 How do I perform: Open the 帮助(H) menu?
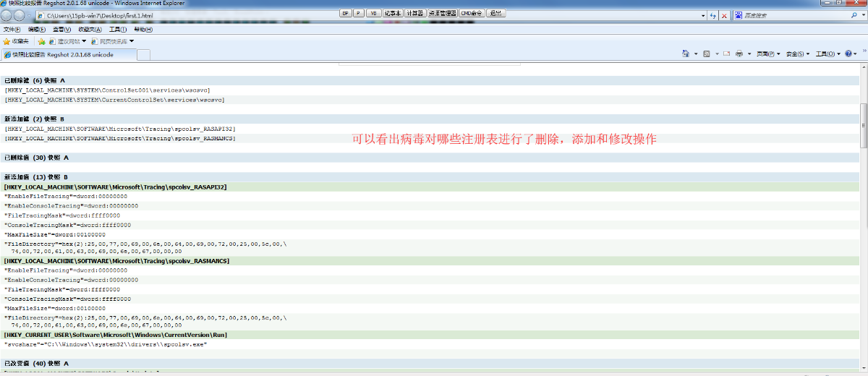(143, 30)
